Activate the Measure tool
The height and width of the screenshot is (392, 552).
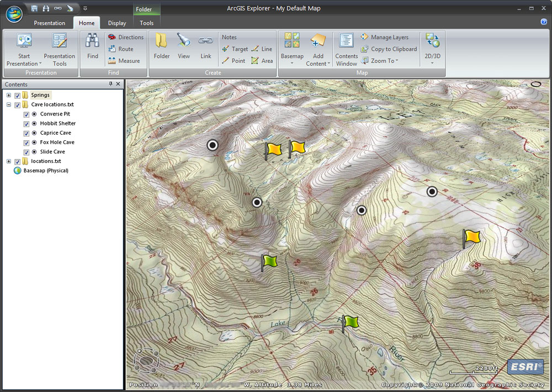pos(124,61)
